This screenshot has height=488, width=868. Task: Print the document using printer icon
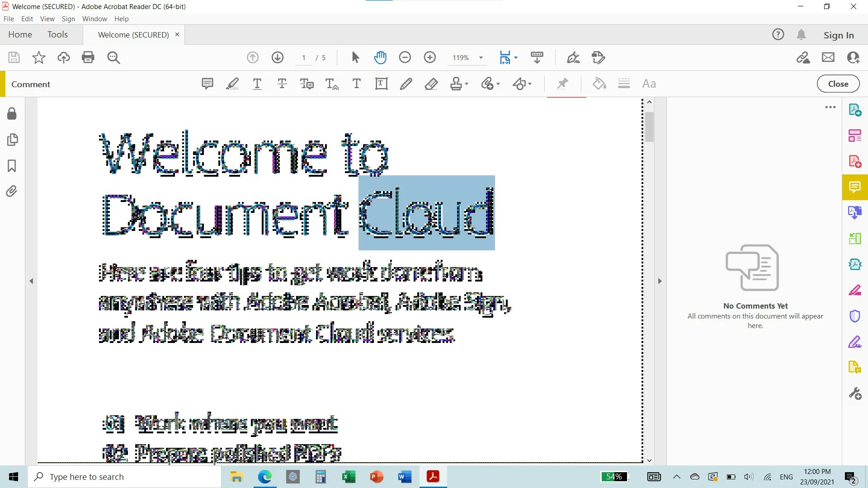(x=88, y=57)
